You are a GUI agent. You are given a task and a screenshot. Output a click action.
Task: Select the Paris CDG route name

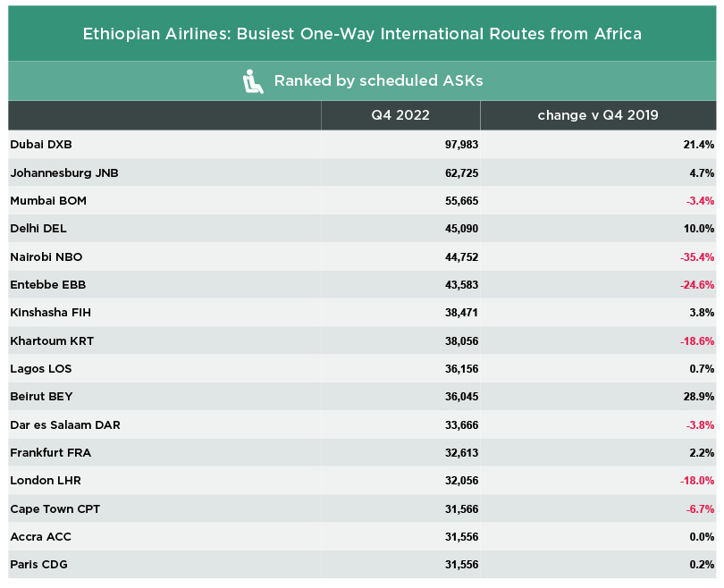coord(38,564)
